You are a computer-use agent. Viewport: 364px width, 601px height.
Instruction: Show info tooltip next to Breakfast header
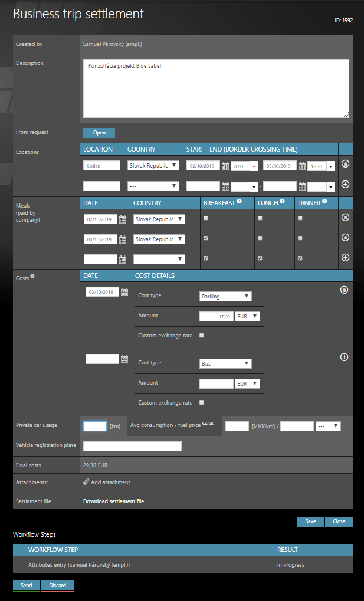pyautogui.click(x=240, y=202)
